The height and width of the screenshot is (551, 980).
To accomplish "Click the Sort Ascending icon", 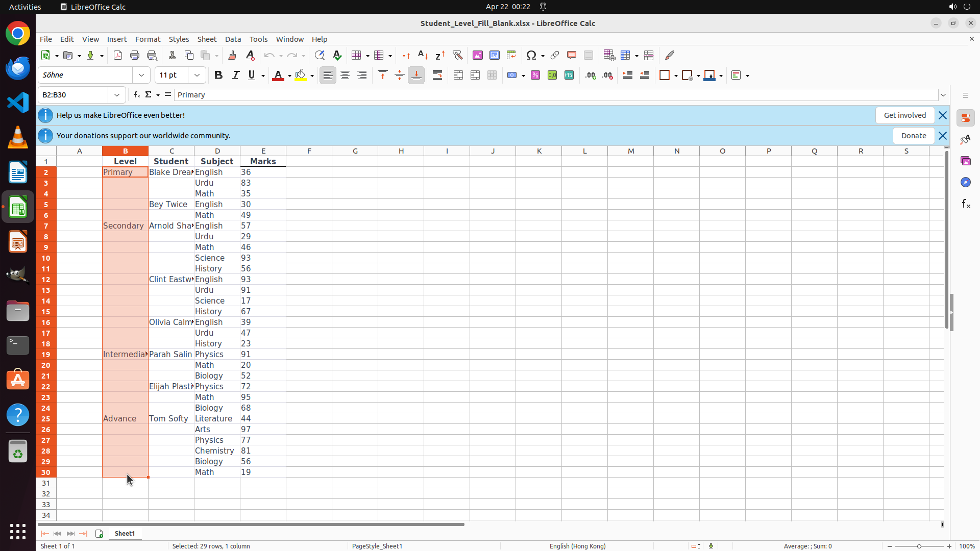I will (x=423, y=55).
